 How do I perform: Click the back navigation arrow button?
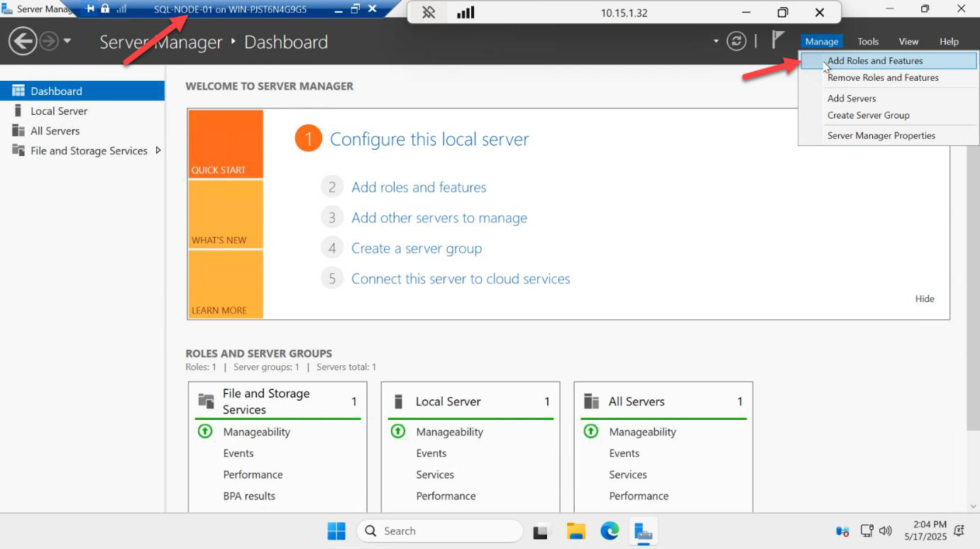tap(22, 42)
